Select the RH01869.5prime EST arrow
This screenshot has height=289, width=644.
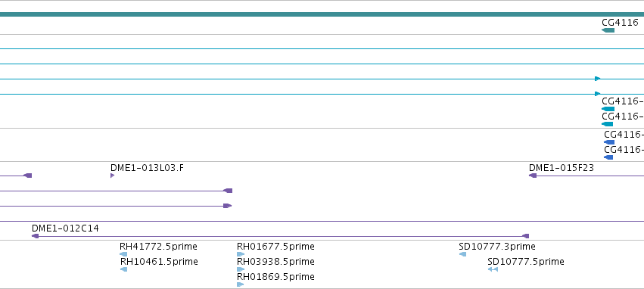pos(240,284)
